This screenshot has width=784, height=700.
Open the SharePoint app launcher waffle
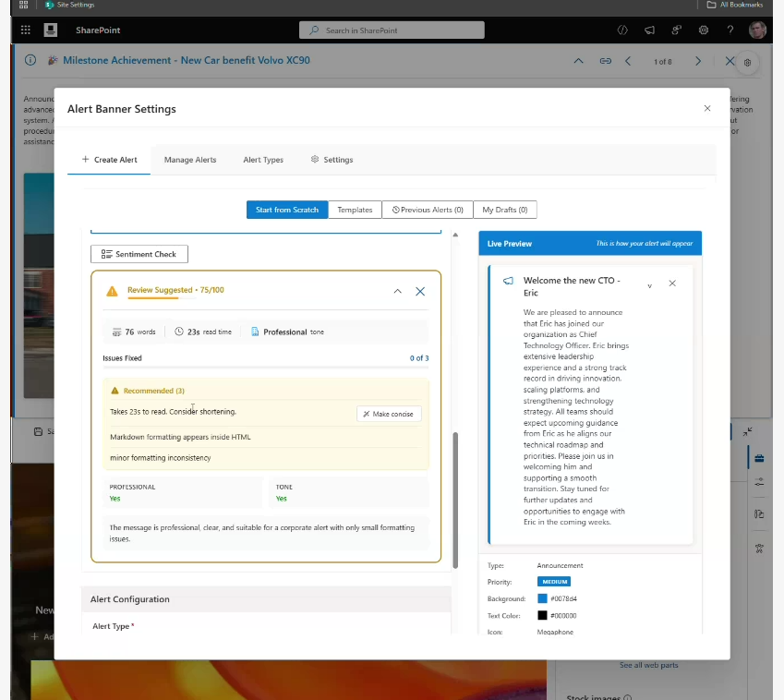pyautogui.click(x=25, y=30)
